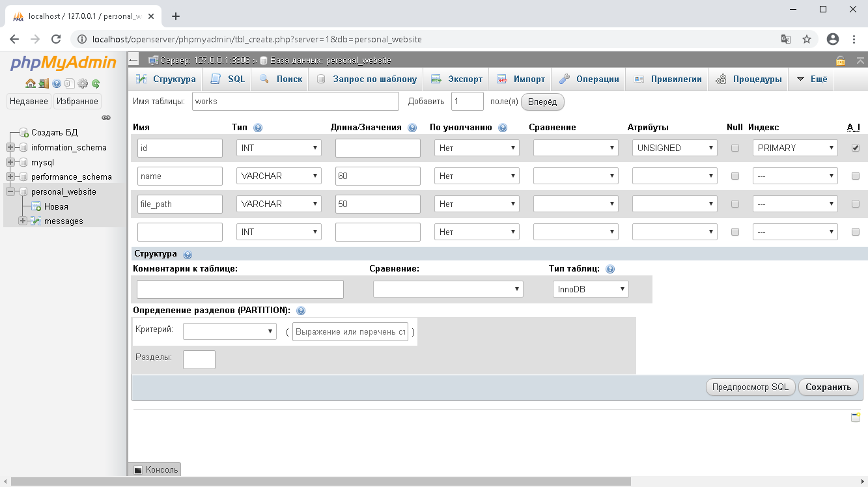This screenshot has height=487, width=868.
Task: Click help icon beside Структура section heading
Action: (x=188, y=255)
